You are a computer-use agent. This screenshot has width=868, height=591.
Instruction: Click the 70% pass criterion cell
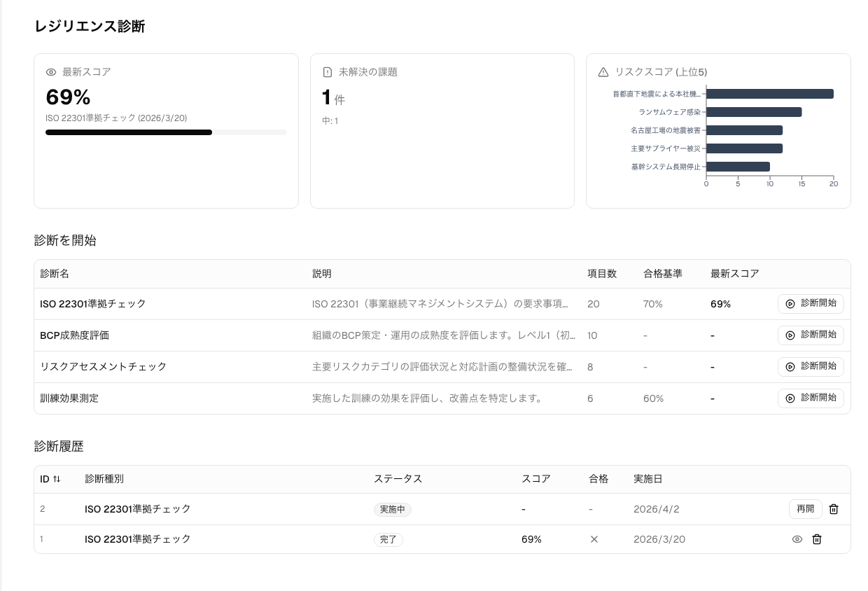[653, 304]
